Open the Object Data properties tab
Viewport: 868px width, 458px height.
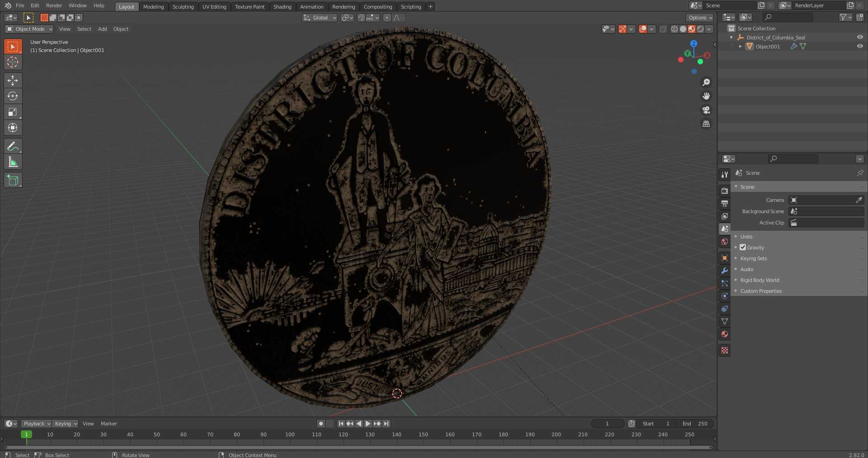(x=725, y=321)
